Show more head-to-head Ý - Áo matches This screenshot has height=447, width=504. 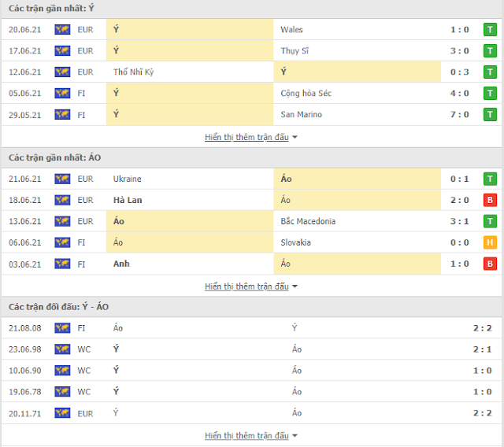point(251,436)
